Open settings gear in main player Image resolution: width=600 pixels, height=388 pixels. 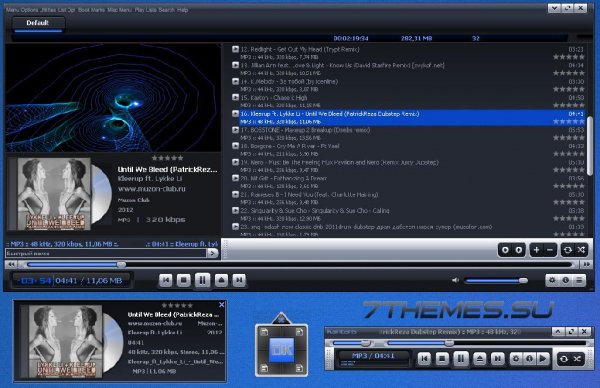click(552, 280)
